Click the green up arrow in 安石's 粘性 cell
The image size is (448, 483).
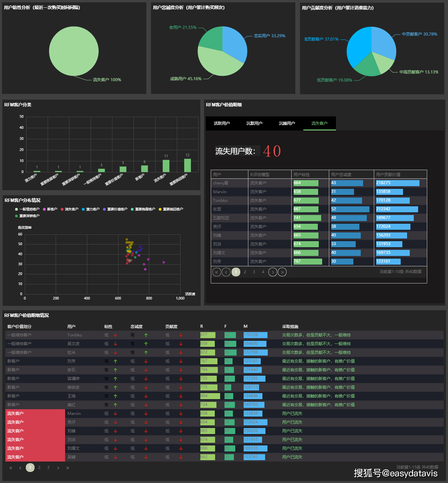(115, 370)
